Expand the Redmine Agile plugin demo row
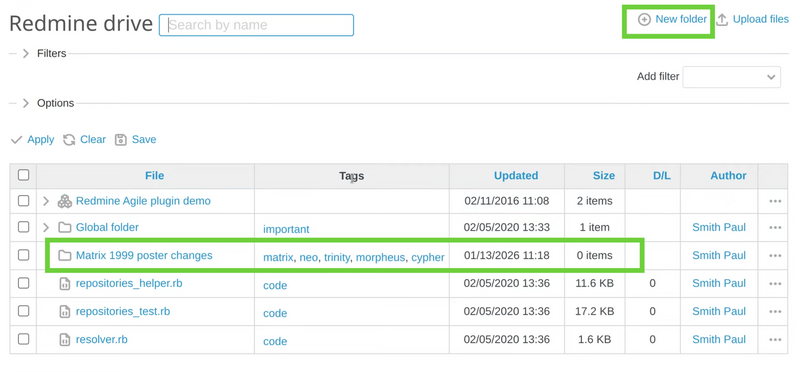Screen dimensions: 800x372 tap(46, 201)
